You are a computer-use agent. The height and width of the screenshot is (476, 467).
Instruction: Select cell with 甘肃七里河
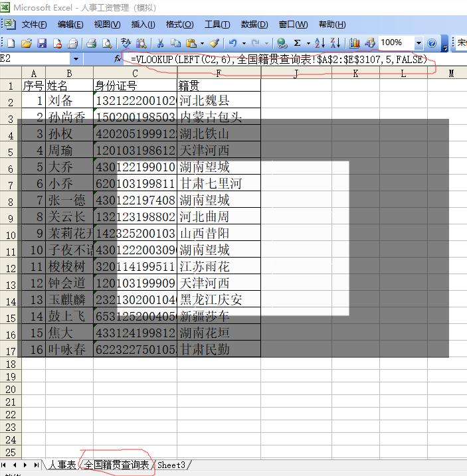pyautogui.click(x=219, y=183)
